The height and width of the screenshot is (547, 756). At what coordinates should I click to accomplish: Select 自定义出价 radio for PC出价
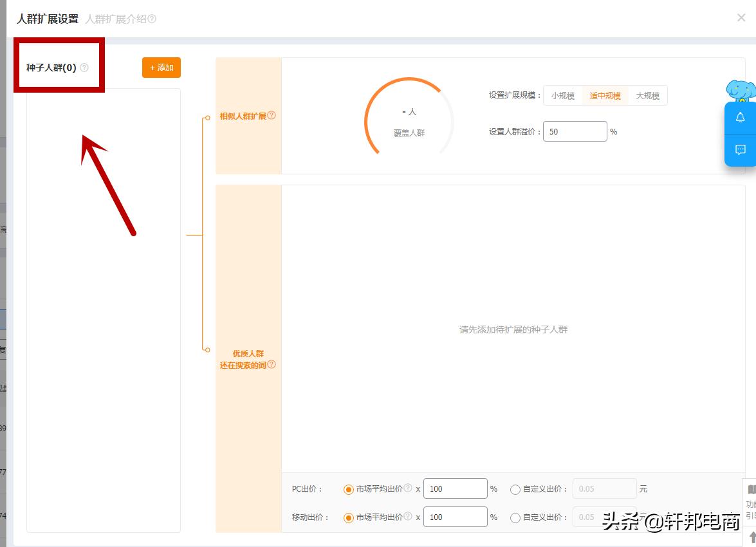[x=515, y=489]
